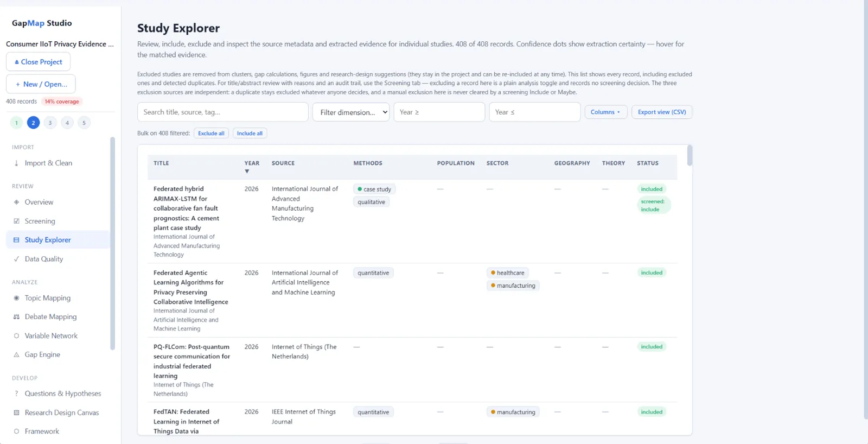The height and width of the screenshot is (444, 868).
Task: Click the Close Project button
Action: point(39,62)
